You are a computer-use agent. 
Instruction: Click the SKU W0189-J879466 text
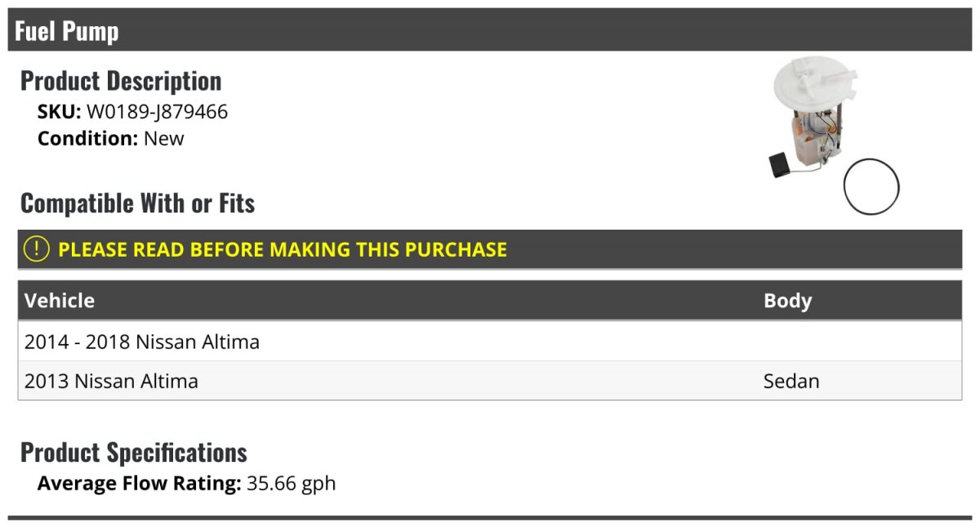pos(132,112)
